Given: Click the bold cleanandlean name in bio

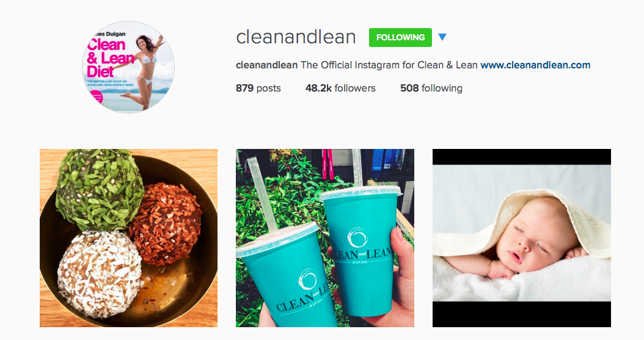Looking at the screenshot, I should click(266, 65).
